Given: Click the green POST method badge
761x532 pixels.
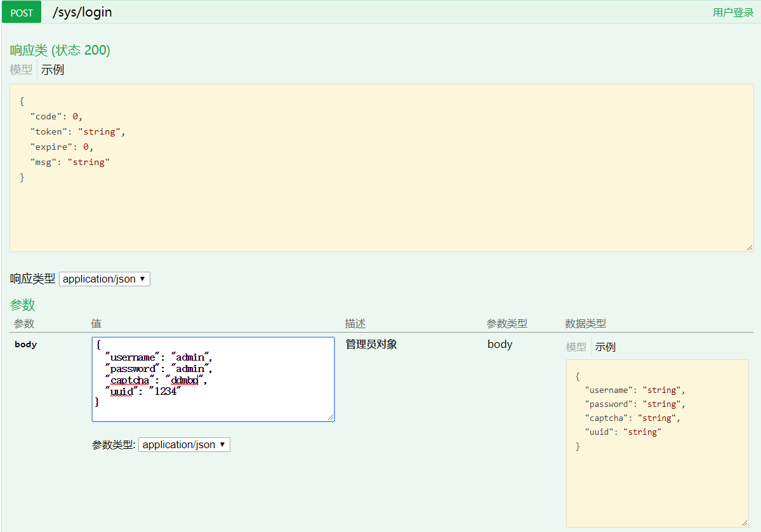Looking at the screenshot, I should (x=22, y=13).
